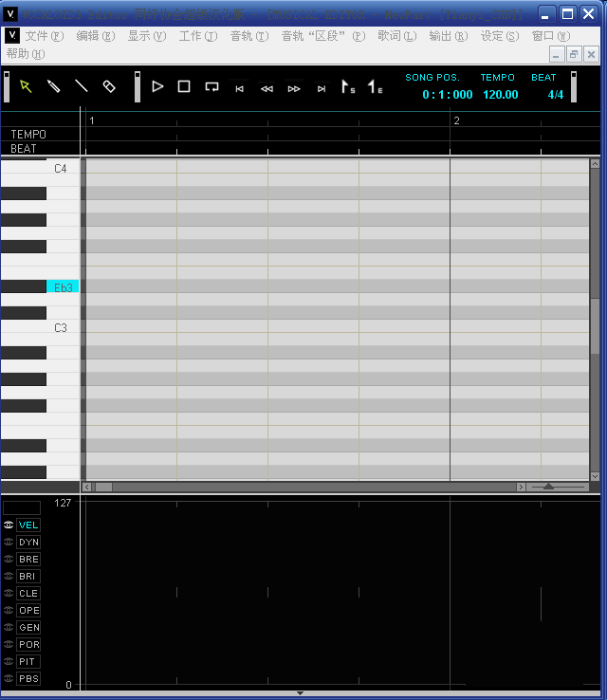Toggle eye icon next to POR
Image resolution: width=607 pixels, height=700 pixels.
pyautogui.click(x=9, y=644)
